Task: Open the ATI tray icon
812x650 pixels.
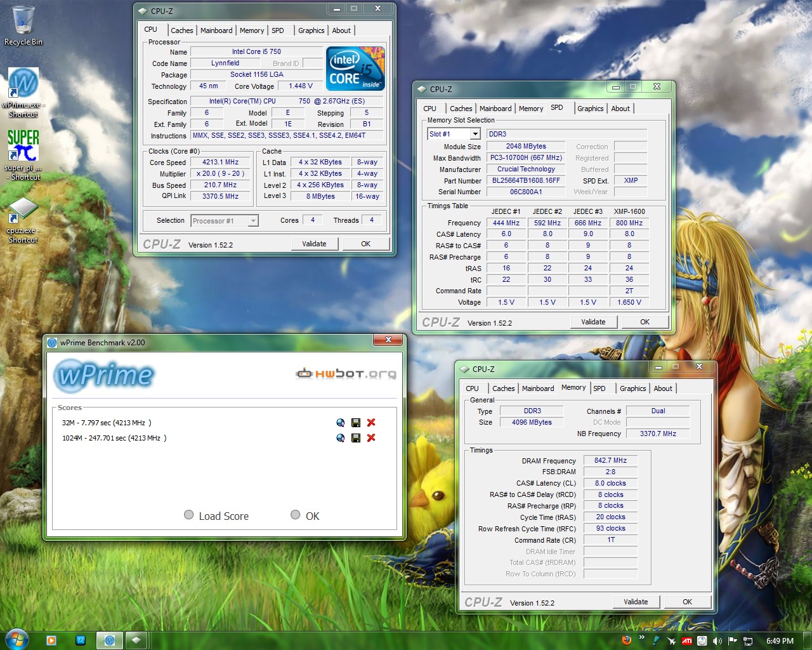Action: pos(687,641)
